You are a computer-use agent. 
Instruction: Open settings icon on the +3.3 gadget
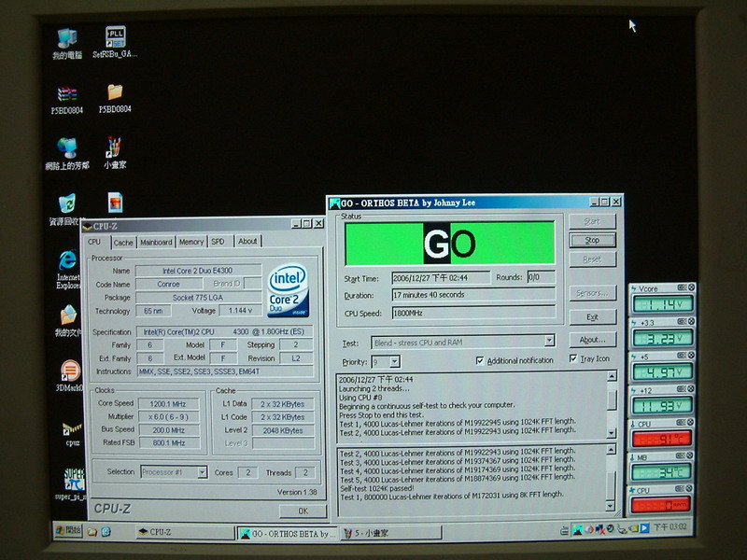click(x=683, y=322)
